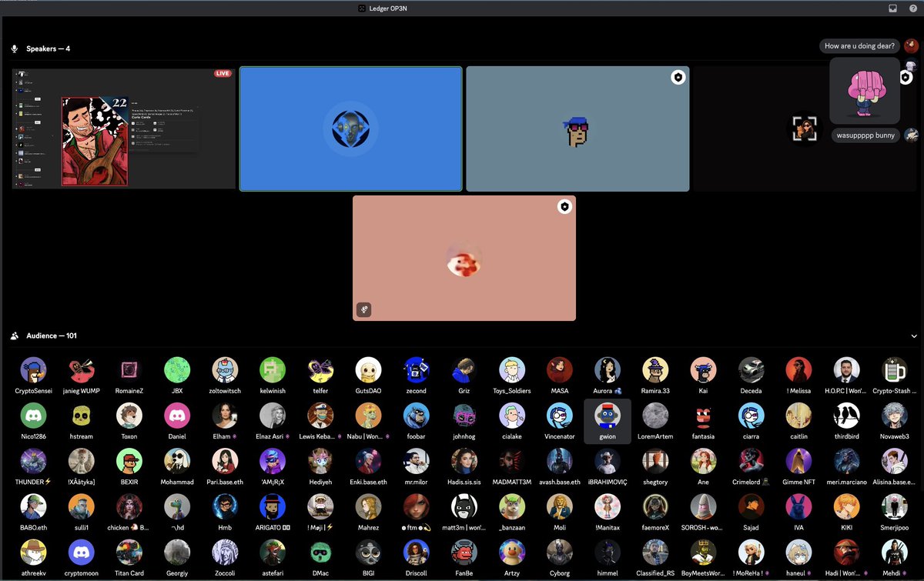
Task: Click the microphone icon beside Speakers — 4
Action: [x=14, y=48]
